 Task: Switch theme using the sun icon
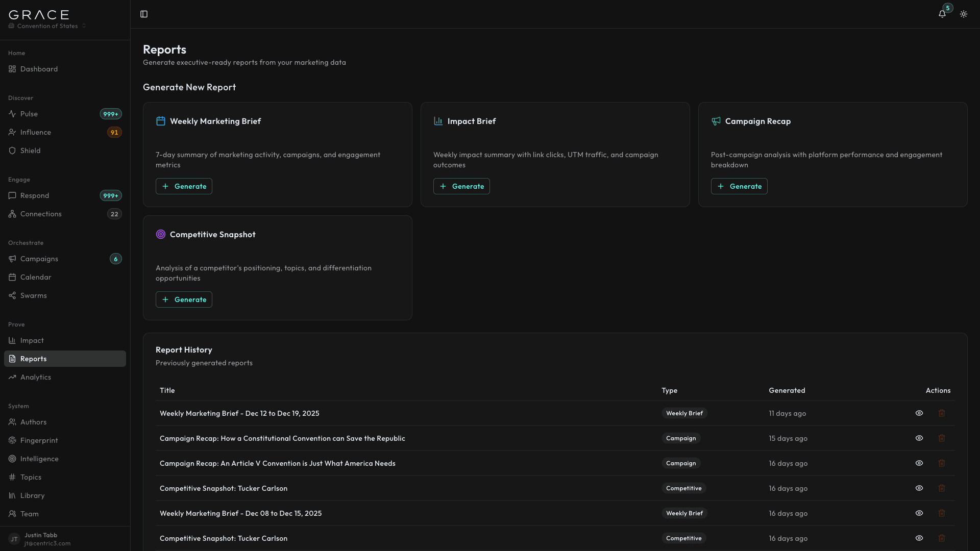coord(964,14)
